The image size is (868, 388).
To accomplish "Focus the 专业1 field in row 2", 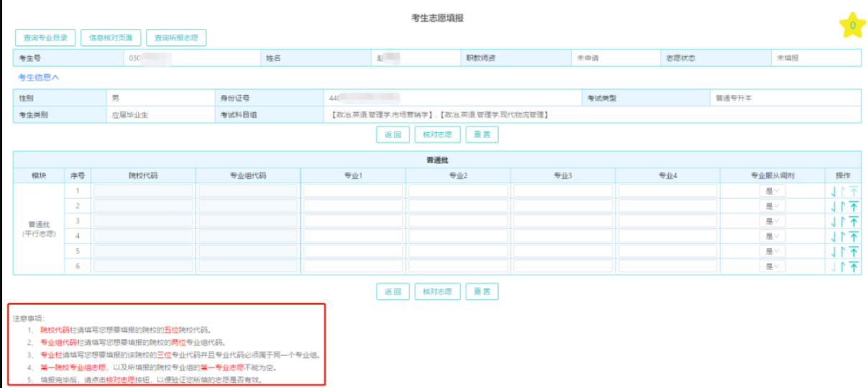I will 353,206.
